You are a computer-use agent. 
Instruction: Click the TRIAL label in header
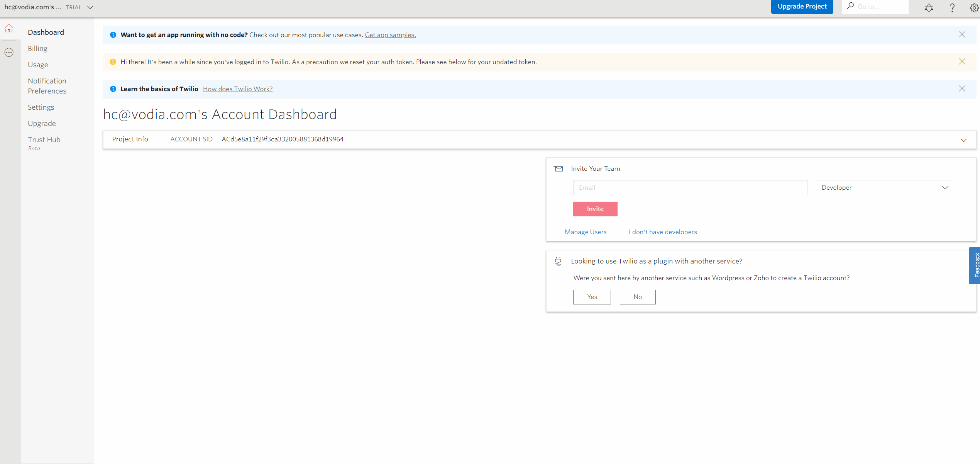click(73, 7)
